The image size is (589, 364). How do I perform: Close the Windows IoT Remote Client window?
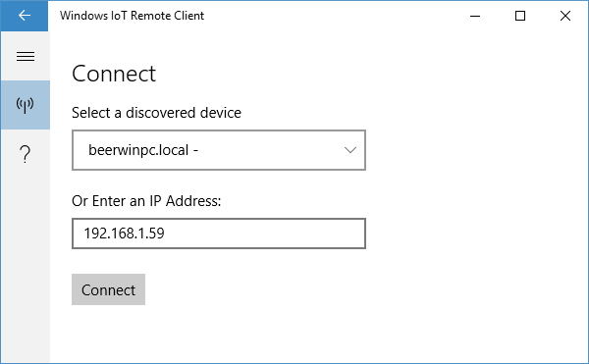tap(565, 16)
